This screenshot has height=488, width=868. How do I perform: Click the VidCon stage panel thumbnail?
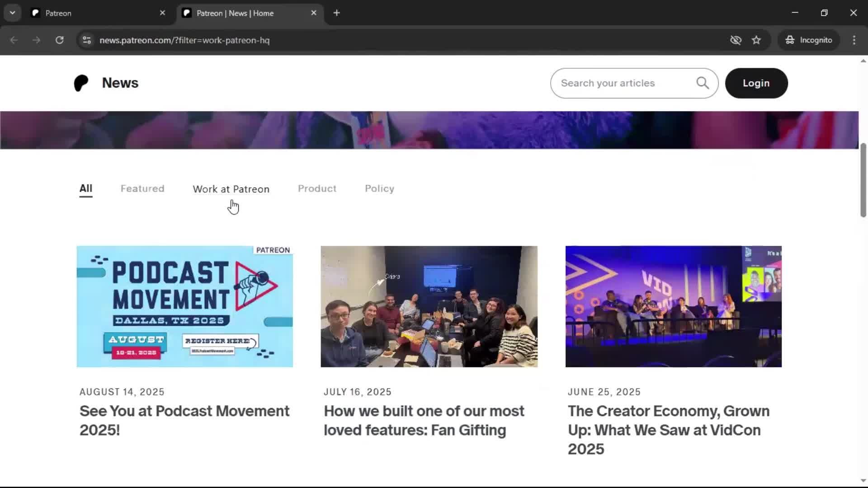(x=674, y=306)
